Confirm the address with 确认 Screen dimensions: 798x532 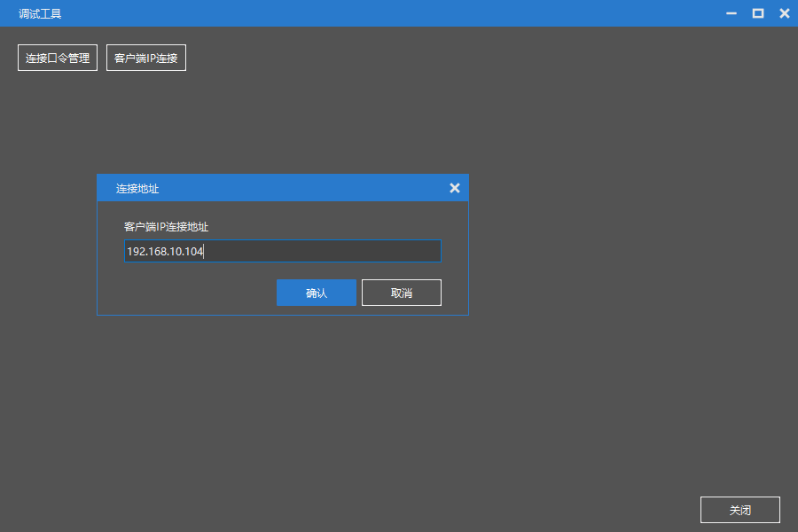tap(317, 293)
